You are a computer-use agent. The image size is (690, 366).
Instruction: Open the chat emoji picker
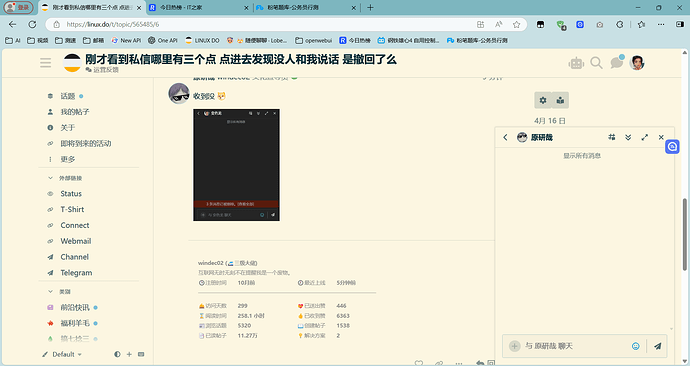point(635,346)
